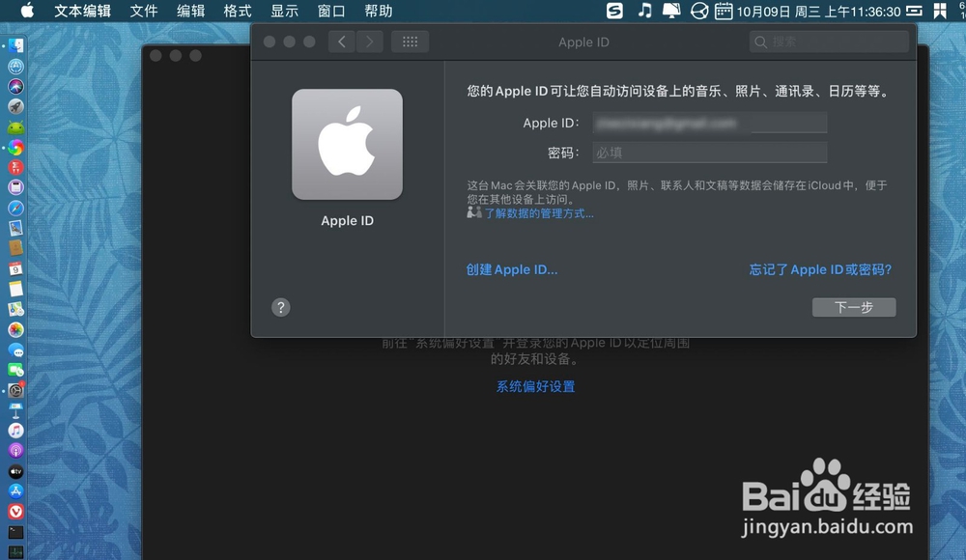
Task: Click the help question mark button
Action: point(280,307)
